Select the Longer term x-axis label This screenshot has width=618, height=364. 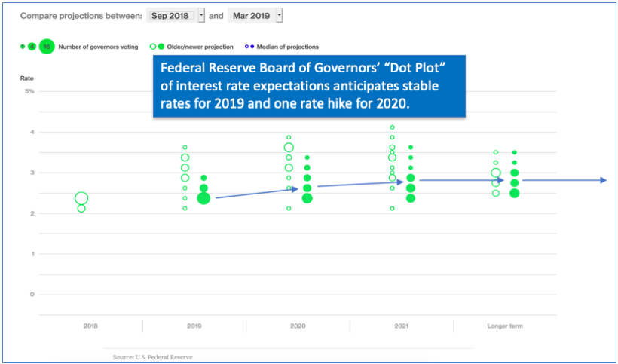coord(504,326)
